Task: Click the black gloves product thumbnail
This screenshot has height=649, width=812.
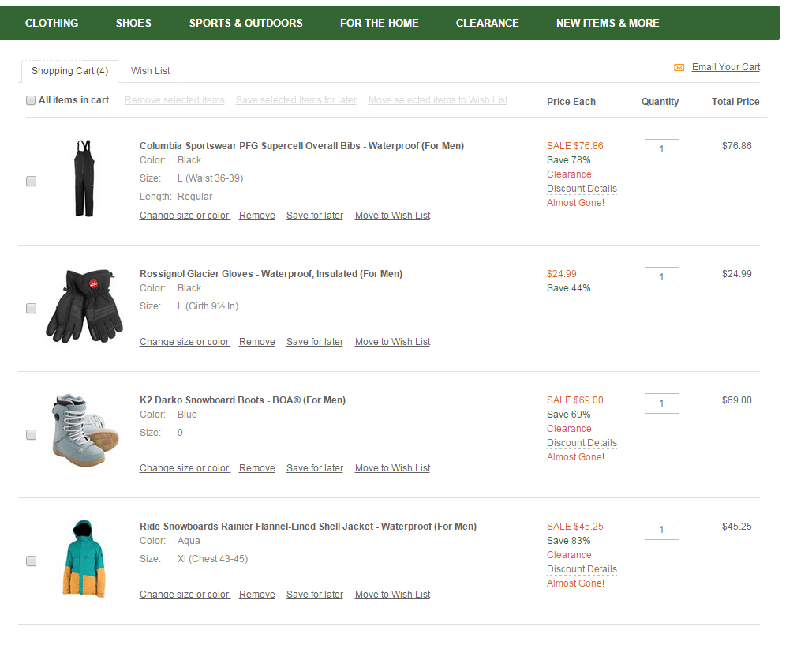Action: click(84, 306)
